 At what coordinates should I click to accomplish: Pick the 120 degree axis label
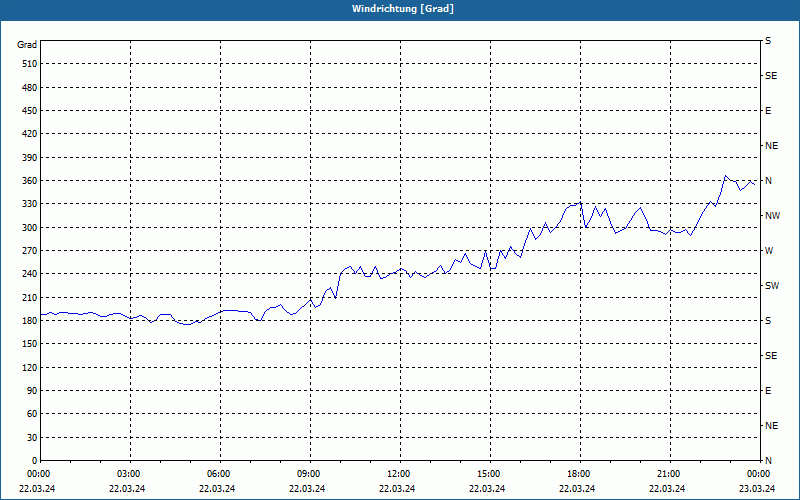click(x=30, y=367)
